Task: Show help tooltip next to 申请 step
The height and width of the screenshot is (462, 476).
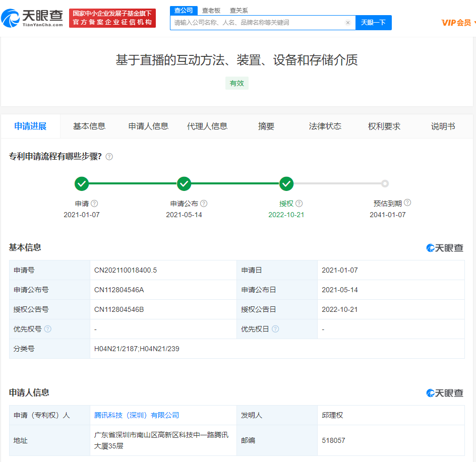Action: point(94,204)
